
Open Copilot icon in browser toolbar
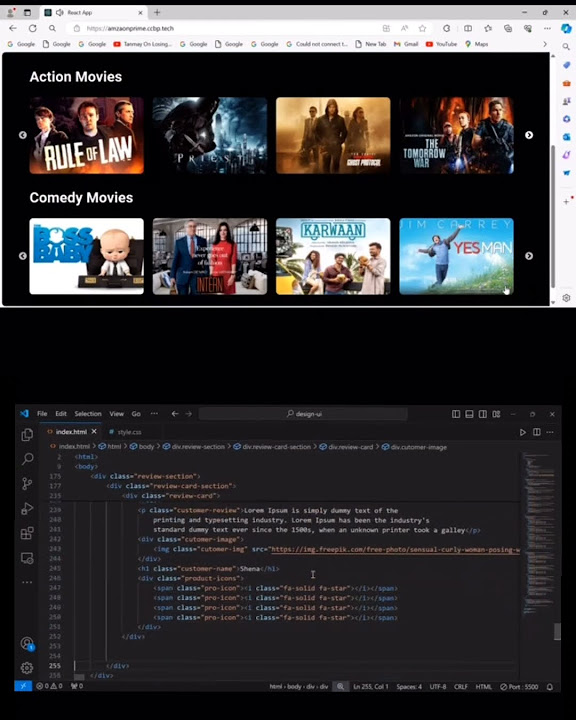coord(566,28)
